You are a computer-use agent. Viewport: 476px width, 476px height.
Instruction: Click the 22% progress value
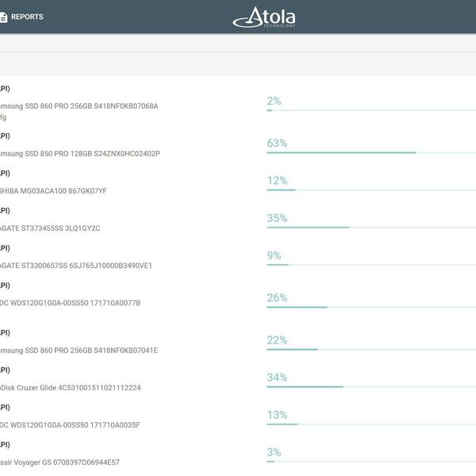tap(277, 340)
